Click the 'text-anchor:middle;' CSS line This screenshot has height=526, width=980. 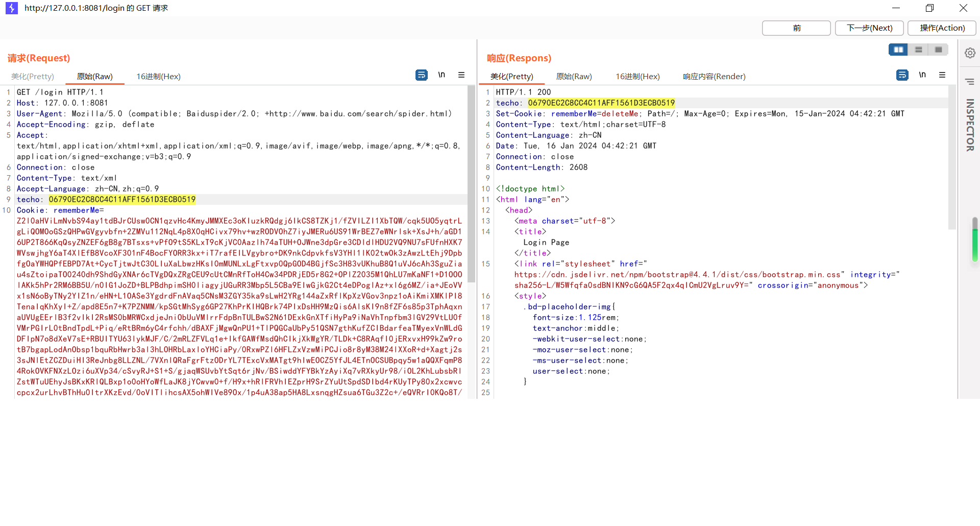coord(576,328)
